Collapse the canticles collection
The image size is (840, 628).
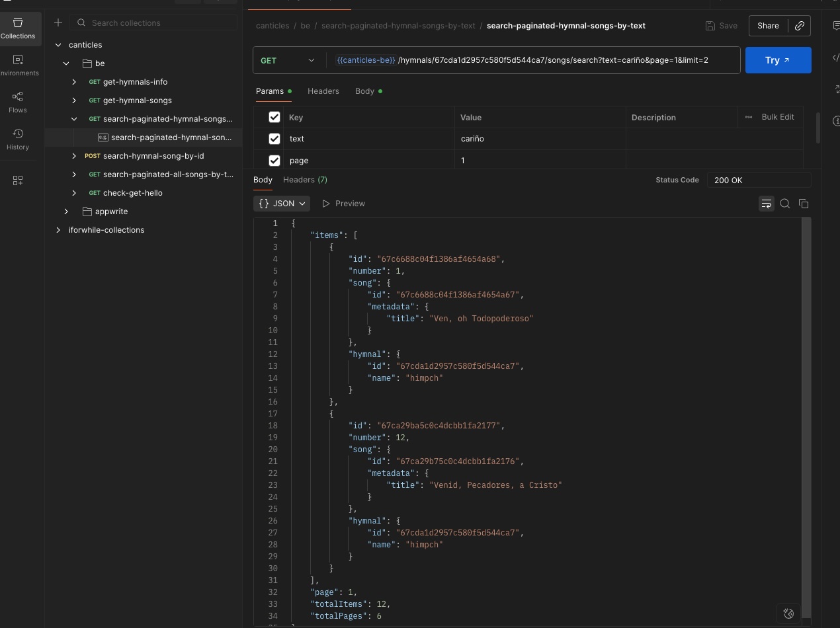click(x=58, y=45)
